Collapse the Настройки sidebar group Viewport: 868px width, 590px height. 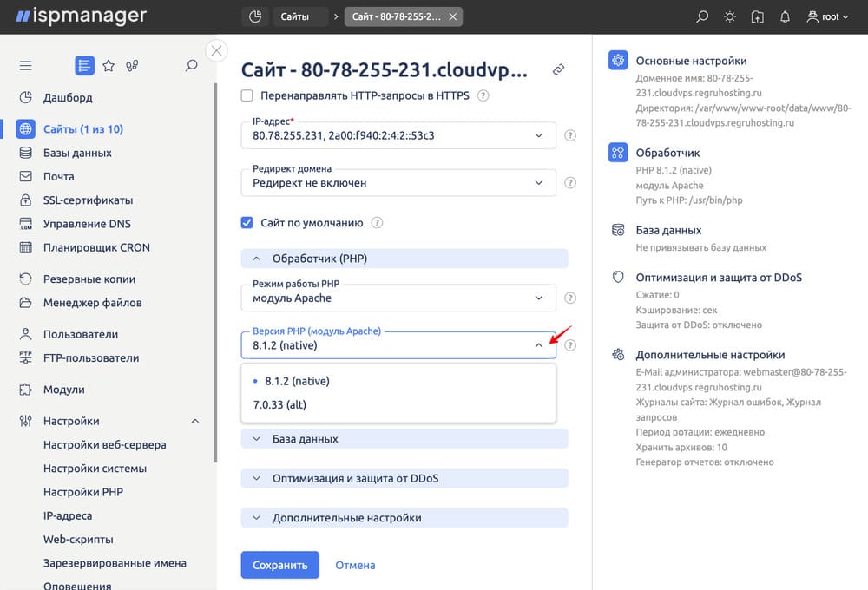pyautogui.click(x=194, y=421)
